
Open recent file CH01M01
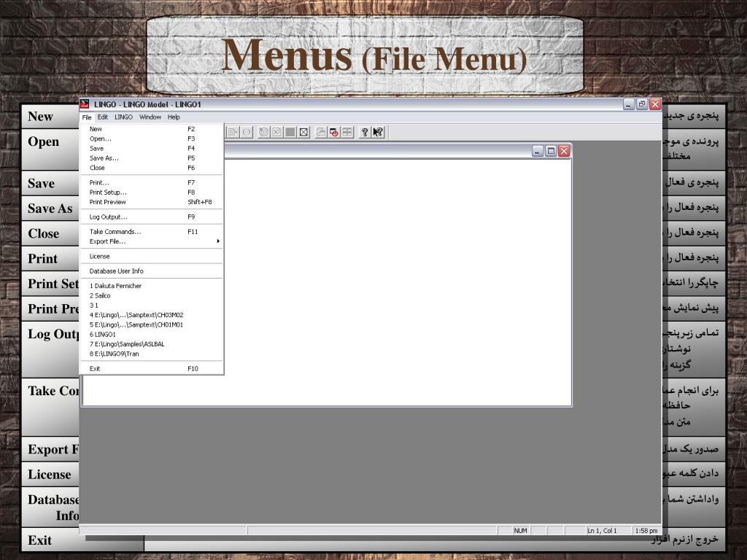tap(152, 324)
